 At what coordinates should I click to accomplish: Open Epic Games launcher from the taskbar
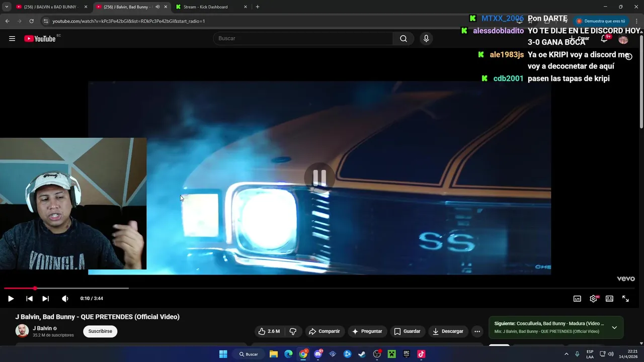[407, 354]
